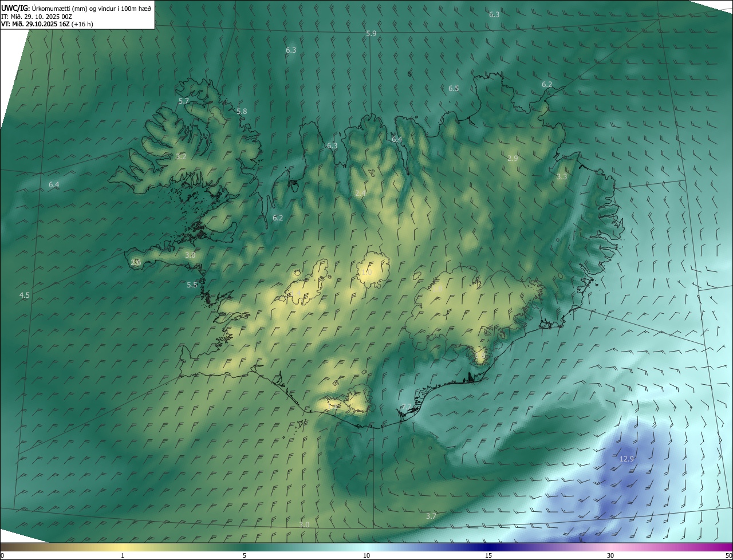Click the 3.7 value label on the map
Screen dimensions: 733x560
coord(431,516)
